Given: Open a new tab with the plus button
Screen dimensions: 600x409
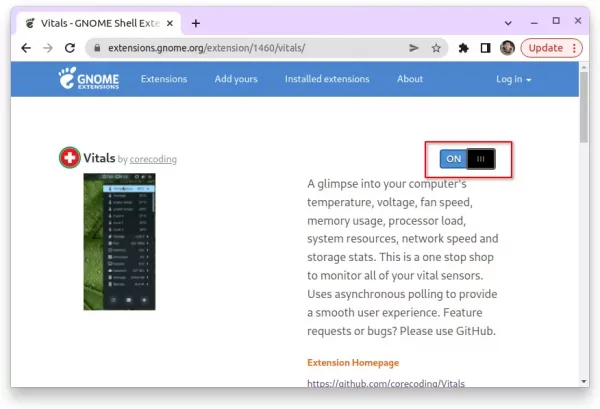Looking at the screenshot, I should 196,23.
